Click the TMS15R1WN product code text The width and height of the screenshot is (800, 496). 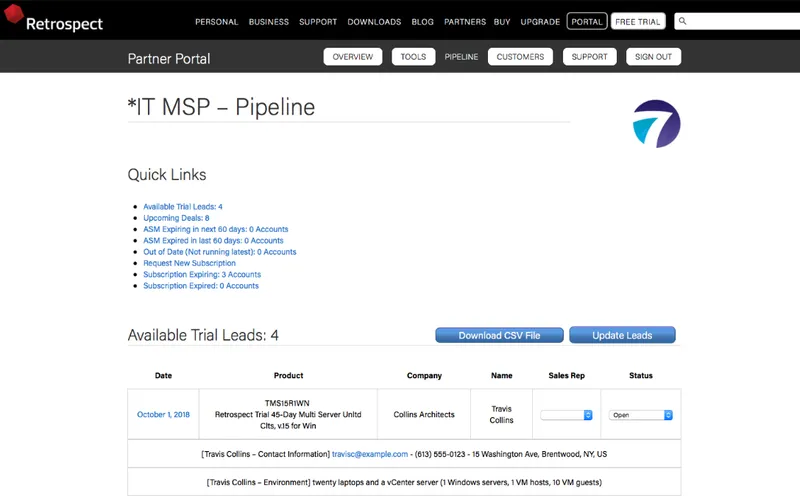click(x=287, y=403)
